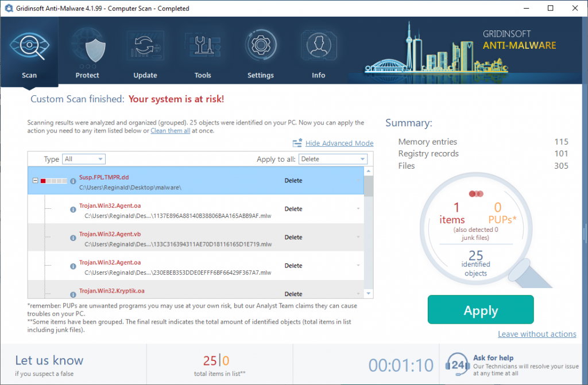Click the threat severity bar on Susp.FPL.TMPR.dd
588x385 pixels.
(x=55, y=180)
